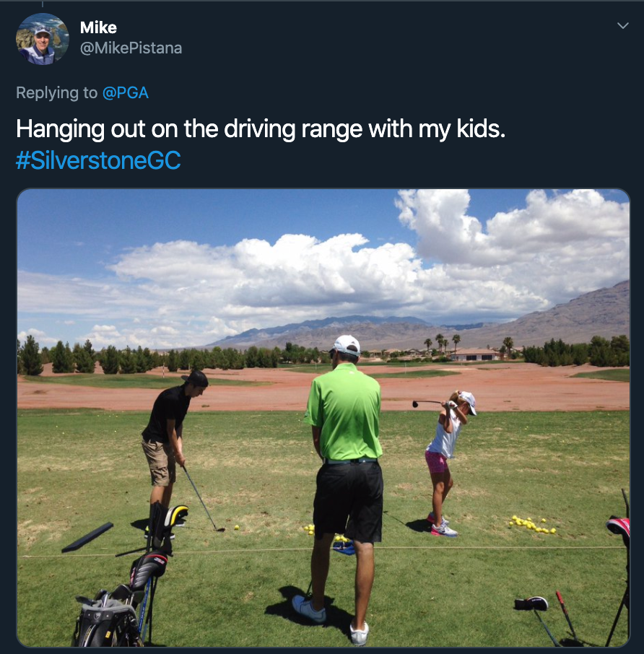This screenshot has height=654, width=644.
Task: Open the #SilverstoneGC hashtag
Action: click(x=98, y=160)
